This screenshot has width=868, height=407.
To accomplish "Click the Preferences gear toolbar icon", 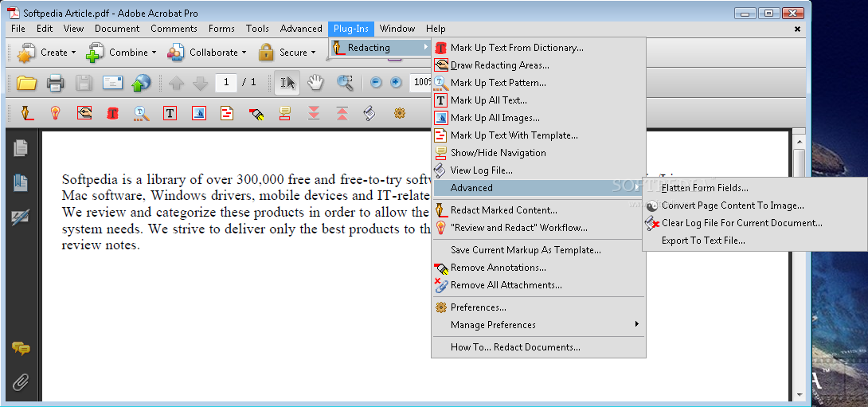I will click(400, 114).
